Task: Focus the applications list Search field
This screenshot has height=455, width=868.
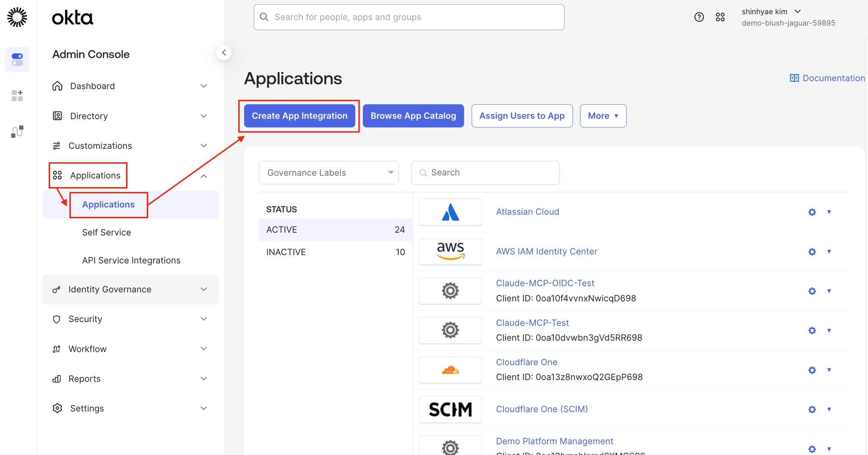Action: 485,172
